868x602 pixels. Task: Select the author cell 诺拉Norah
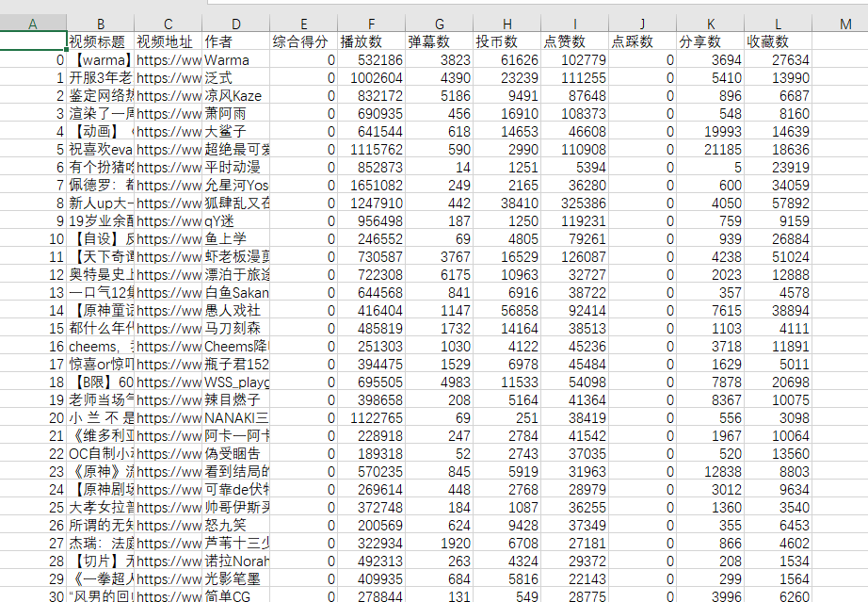coord(235,561)
